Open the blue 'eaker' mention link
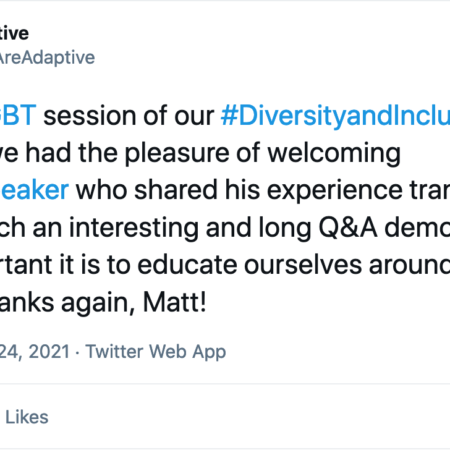The image size is (450, 450). tap(34, 190)
